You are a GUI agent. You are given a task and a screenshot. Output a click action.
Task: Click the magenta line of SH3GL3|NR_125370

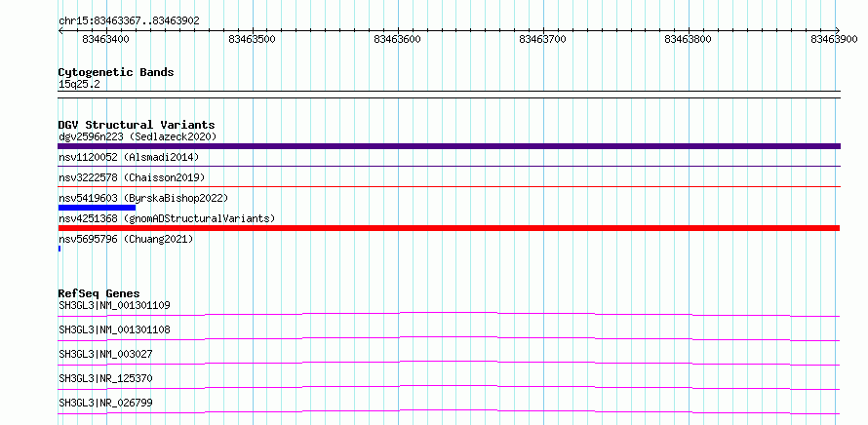coord(449,387)
